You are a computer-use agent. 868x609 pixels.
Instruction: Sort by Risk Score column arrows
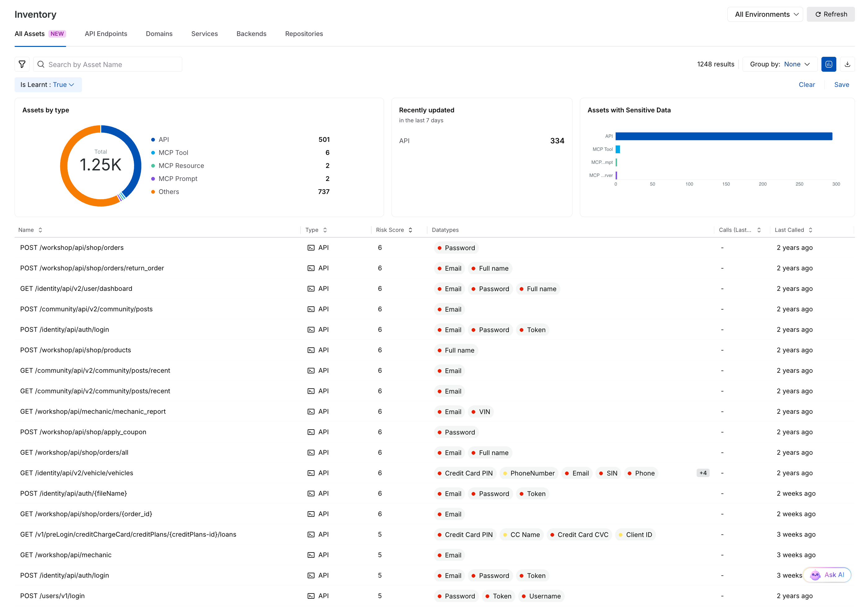[410, 230]
